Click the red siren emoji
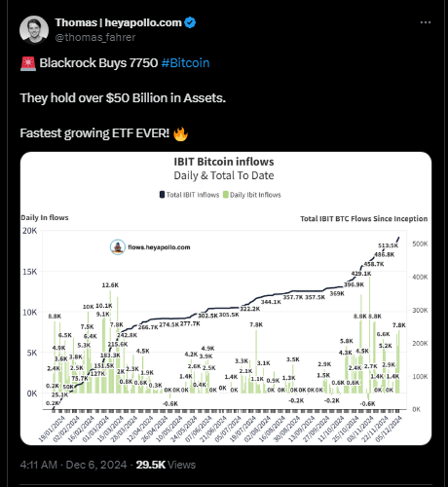The width and height of the screenshot is (448, 487). 28,63
